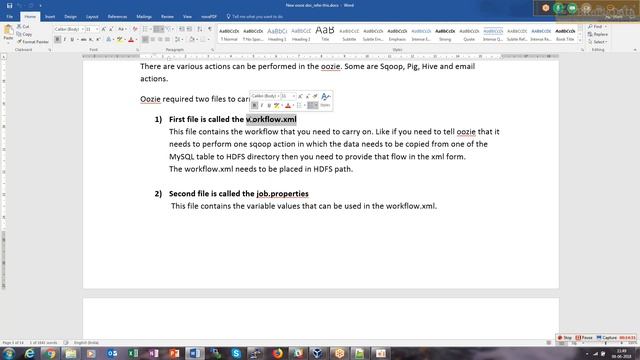Open Line and Paragraph Spacing dropdown
Viewport: 640px width, 360px height.
pos(178,40)
